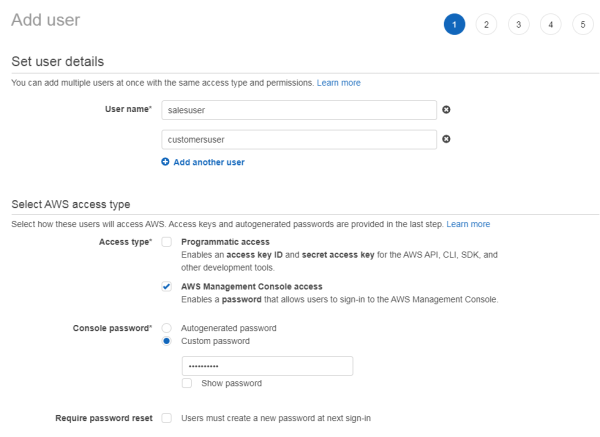Image resolution: width=600 pixels, height=437 pixels.
Task: Click the Add another user link
Action: click(208, 162)
